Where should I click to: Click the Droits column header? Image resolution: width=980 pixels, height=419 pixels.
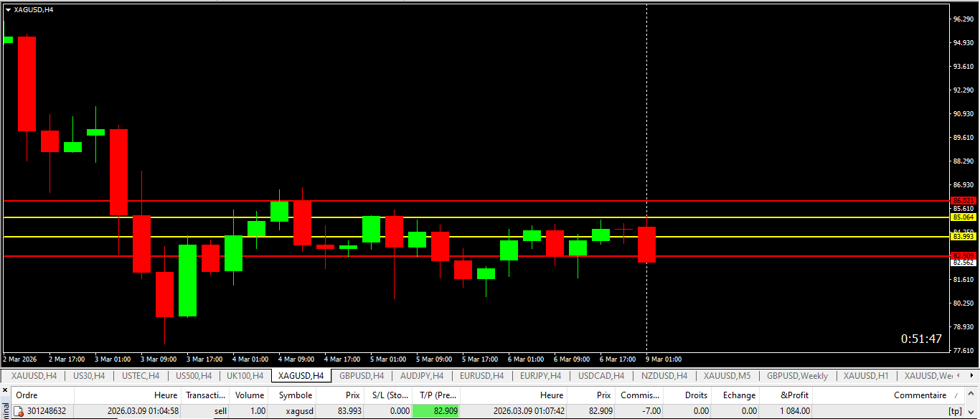(687, 395)
